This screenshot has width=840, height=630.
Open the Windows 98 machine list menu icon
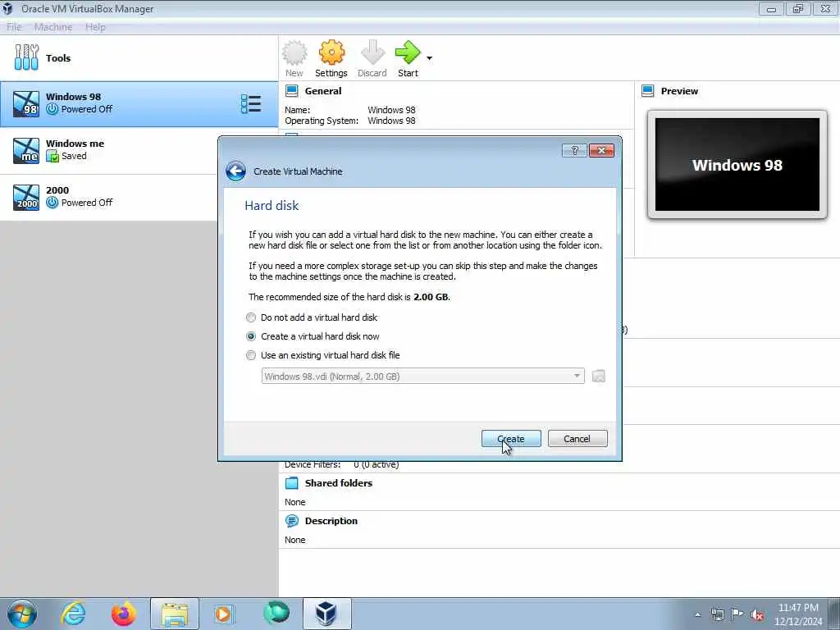251,104
